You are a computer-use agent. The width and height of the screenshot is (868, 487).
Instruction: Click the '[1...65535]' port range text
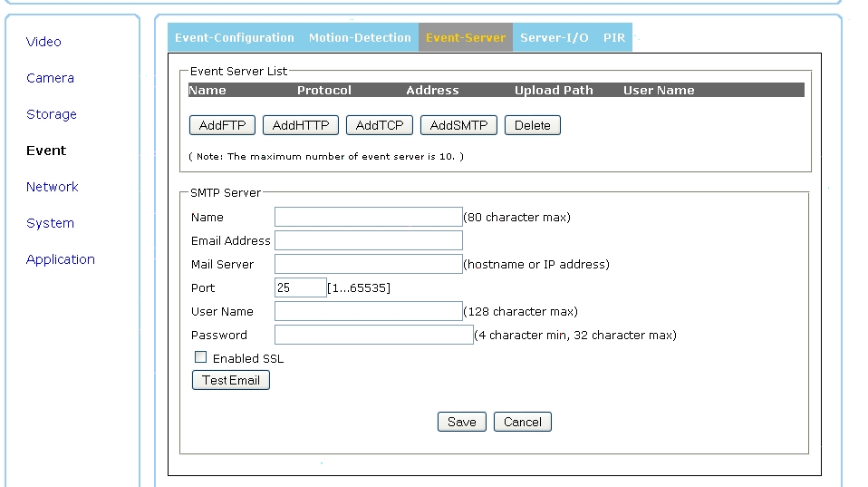click(359, 288)
